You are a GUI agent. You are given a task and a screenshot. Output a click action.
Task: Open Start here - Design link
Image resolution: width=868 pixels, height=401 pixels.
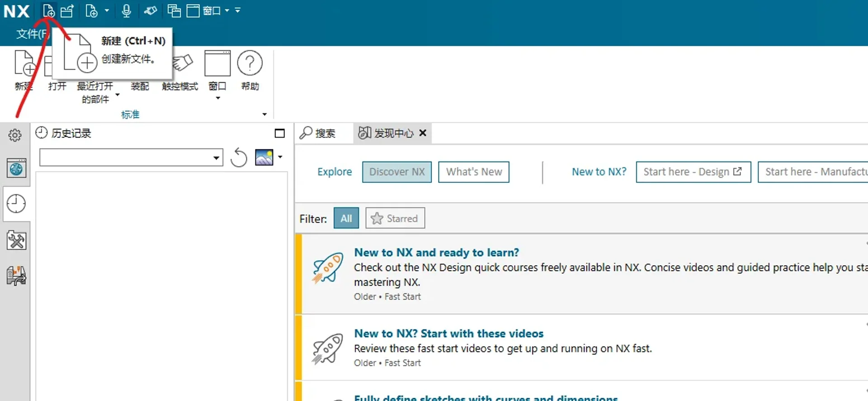click(693, 172)
